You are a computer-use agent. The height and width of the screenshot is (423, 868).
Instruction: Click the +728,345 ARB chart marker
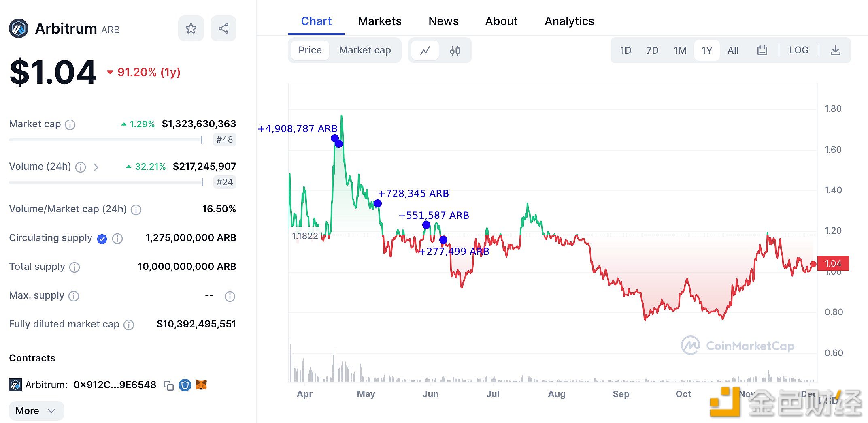(378, 203)
